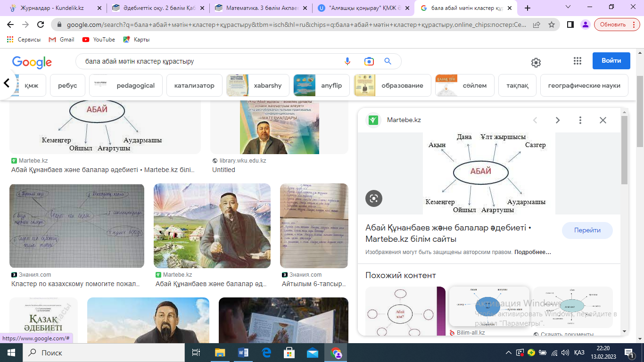Reload the current page
The image size is (644, 362).
click(x=41, y=25)
